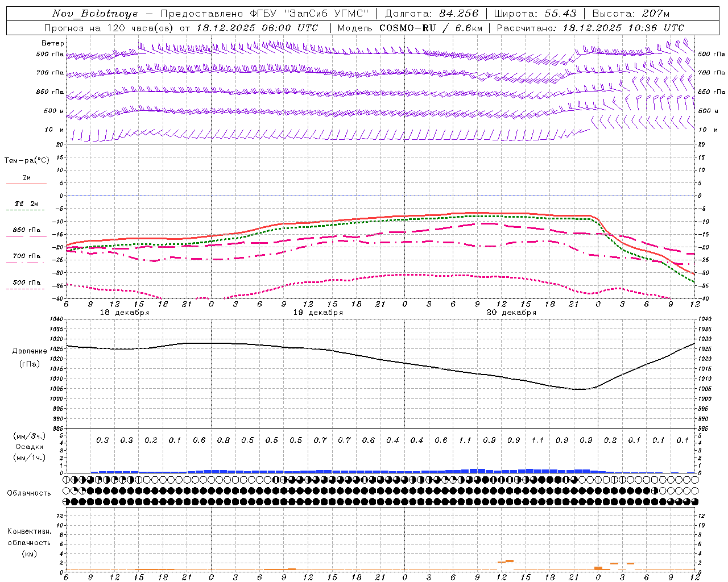Click the "Конвективн." convective cloud label
This screenshot has height=582, width=728.
tap(30, 531)
